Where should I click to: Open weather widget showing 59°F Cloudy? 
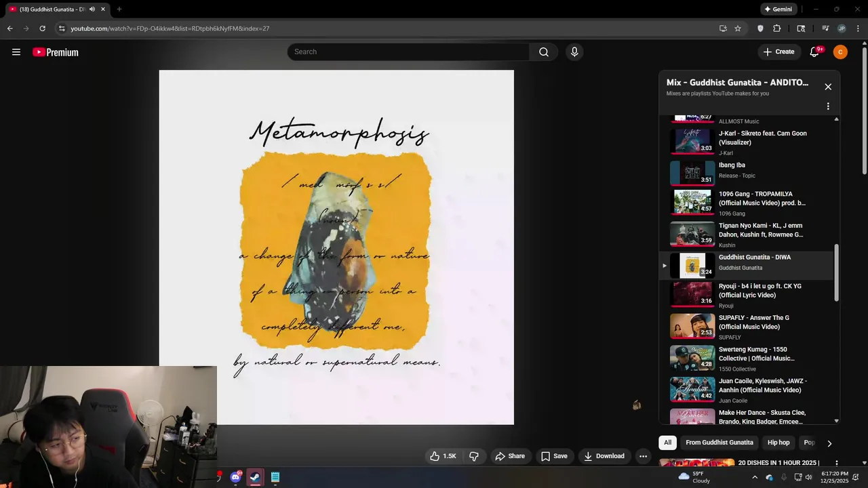tap(694, 477)
